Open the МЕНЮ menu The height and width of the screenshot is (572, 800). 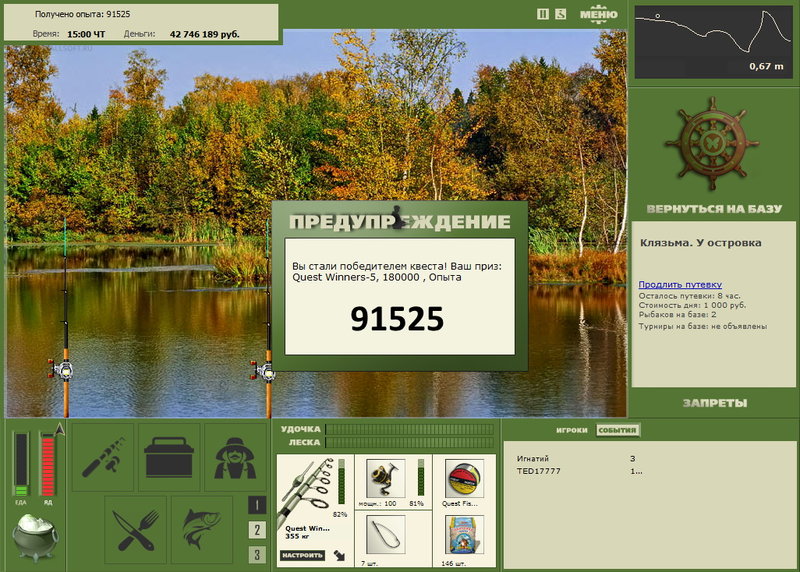pyautogui.click(x=598, y=14)
